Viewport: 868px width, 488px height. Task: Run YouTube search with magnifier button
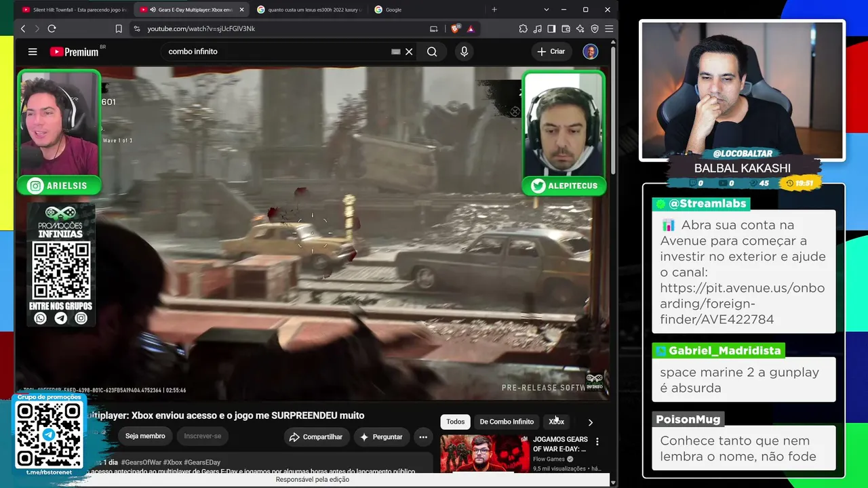(432, 52)
